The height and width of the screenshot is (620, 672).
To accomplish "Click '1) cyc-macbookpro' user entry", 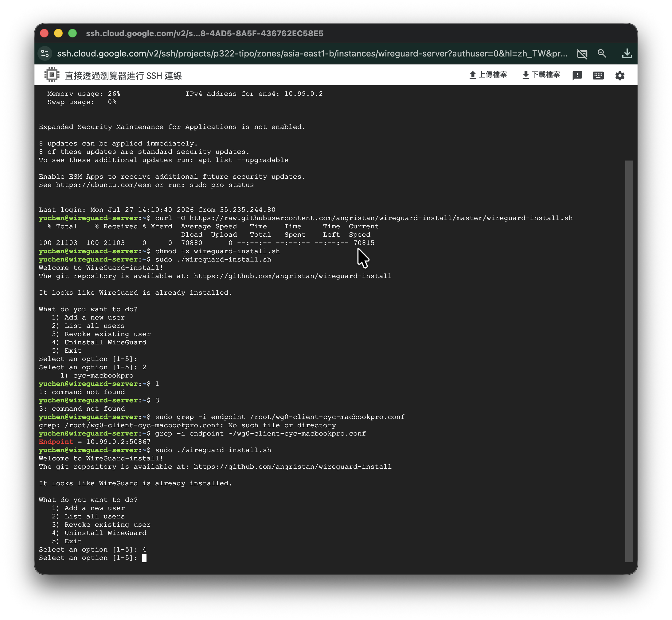I will (x=97, y=375).
